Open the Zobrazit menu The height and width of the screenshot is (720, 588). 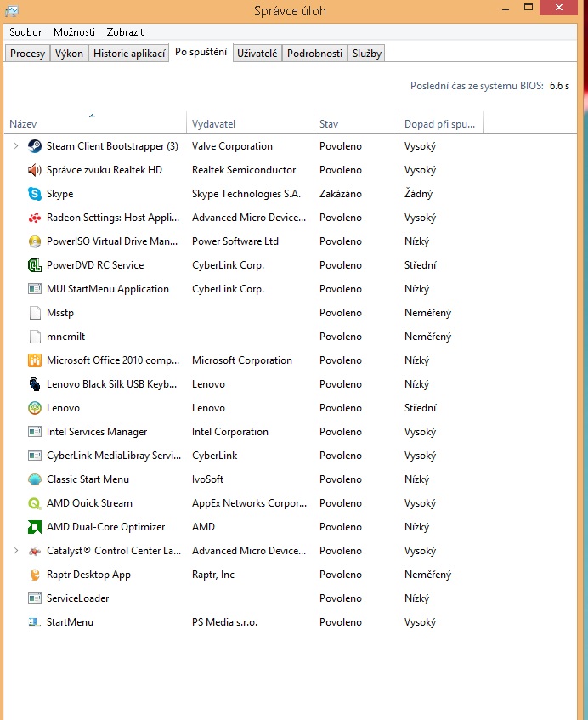[x=125, y=32]
